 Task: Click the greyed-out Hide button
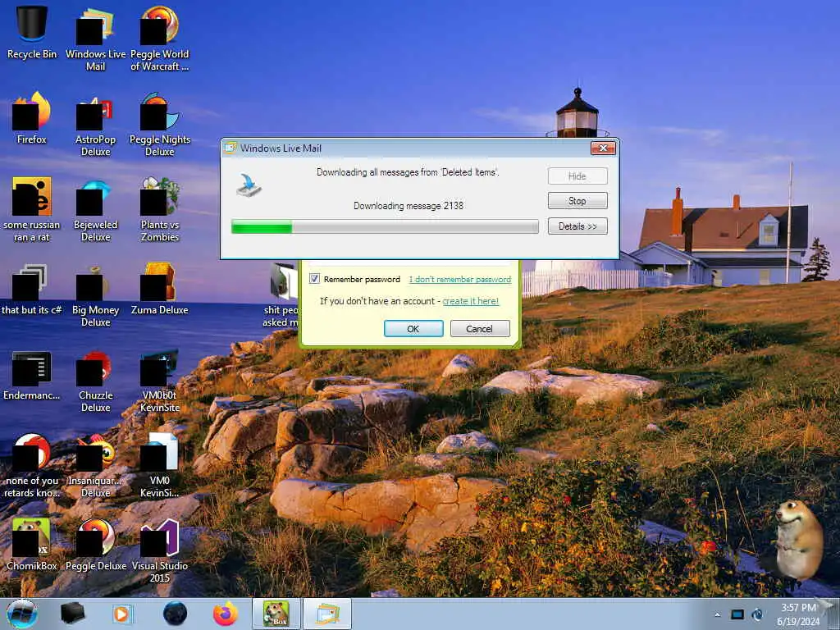[577, 176]
